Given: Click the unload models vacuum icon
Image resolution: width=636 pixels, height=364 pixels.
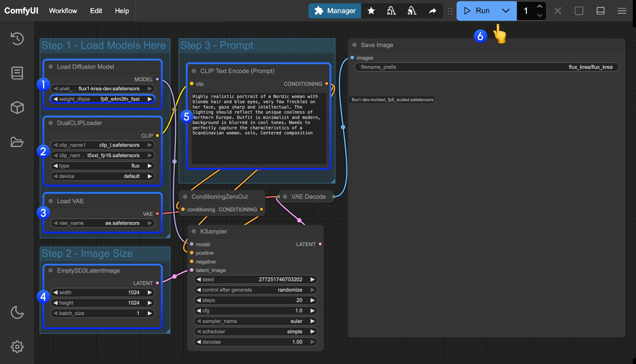Looking at the screenshot, I should pyautogui.click(x=391, y=11).
